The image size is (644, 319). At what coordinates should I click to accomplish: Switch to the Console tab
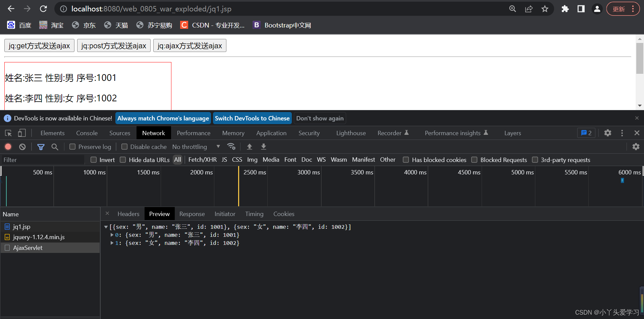pos(87,133)
